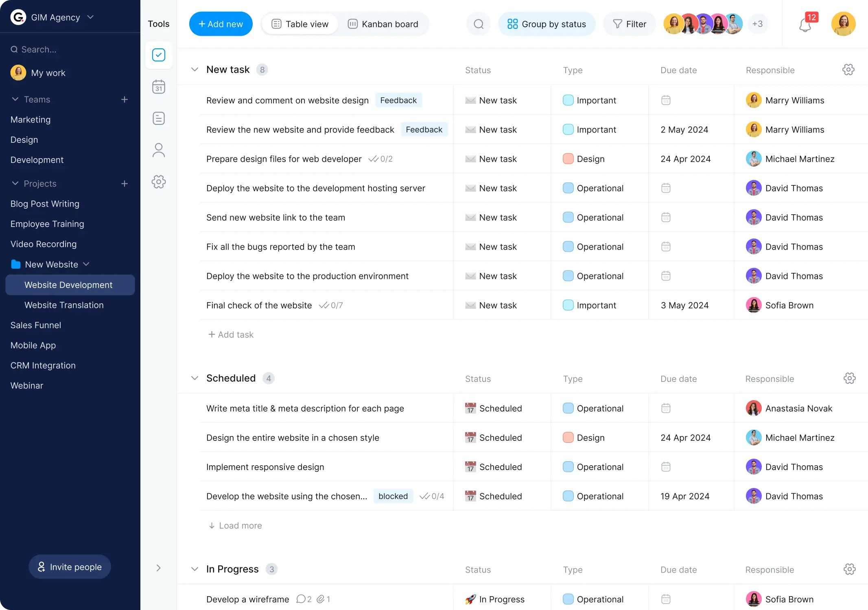Click the search magnifier icon
868x610 pixels.
click(x=478, y=24)
